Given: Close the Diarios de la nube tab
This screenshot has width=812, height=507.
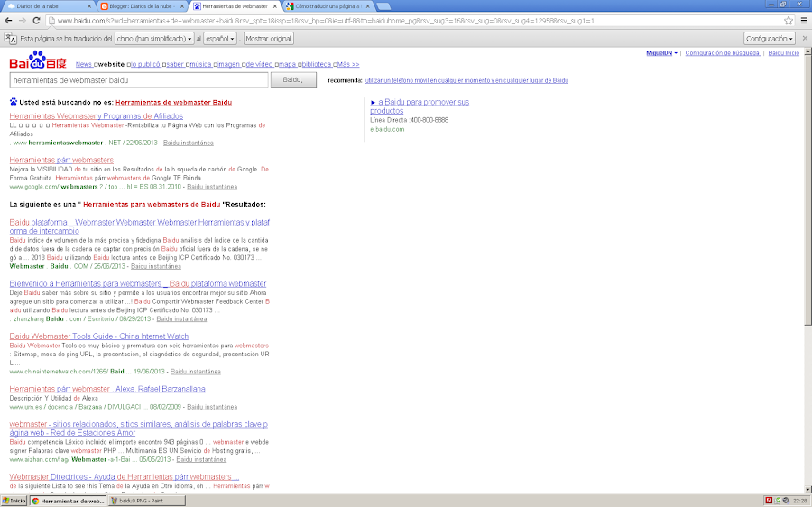Looking at the screenshot, I should [89, 6].
